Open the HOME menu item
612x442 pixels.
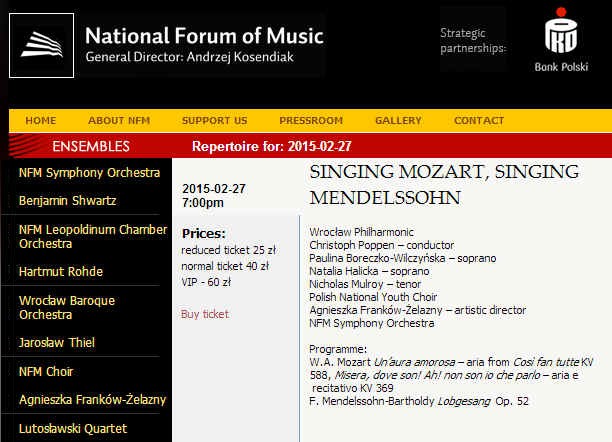(41, 121)
